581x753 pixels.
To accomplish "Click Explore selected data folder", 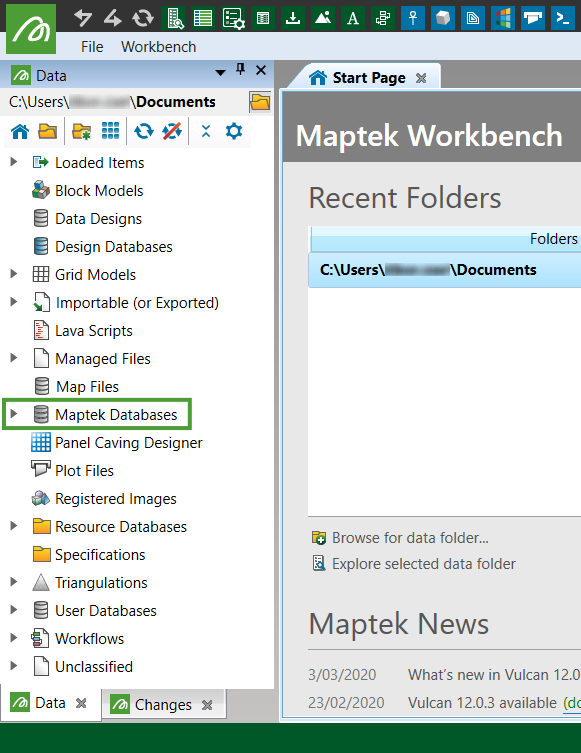I will pyautogui.click(x=424, y=564).
